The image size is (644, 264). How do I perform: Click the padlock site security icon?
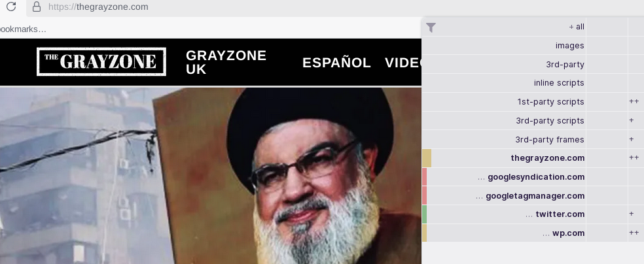click(x=37, y=7)
